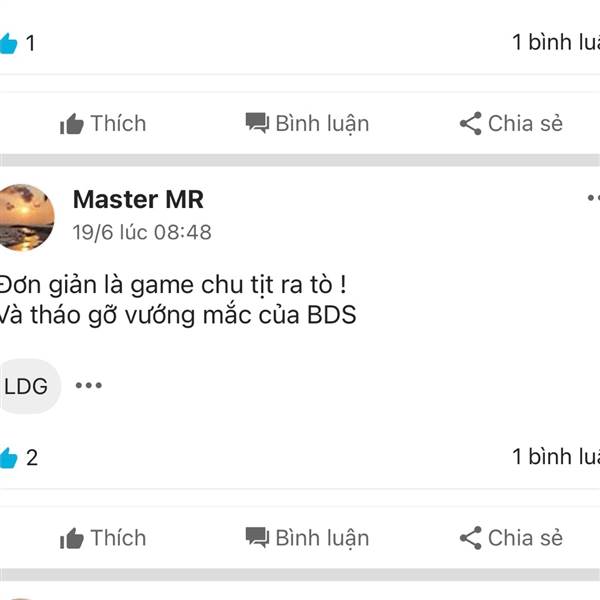600x600 pixels.
Task: Click the thumbs-up icon in top post's Thích
Action: [72, 124]
